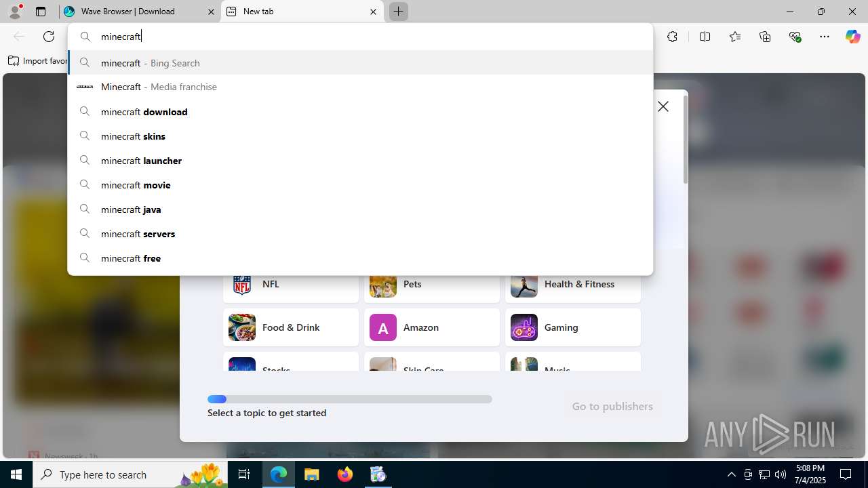Select the Gaming topic card
Viewport: 868px width, 488px height.
click(x=573, y=327)
